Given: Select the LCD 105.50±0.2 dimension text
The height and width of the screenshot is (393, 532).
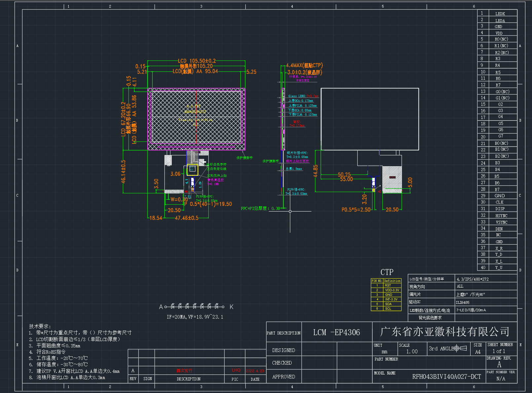Looking at the screenshot, I should [197, 61].
